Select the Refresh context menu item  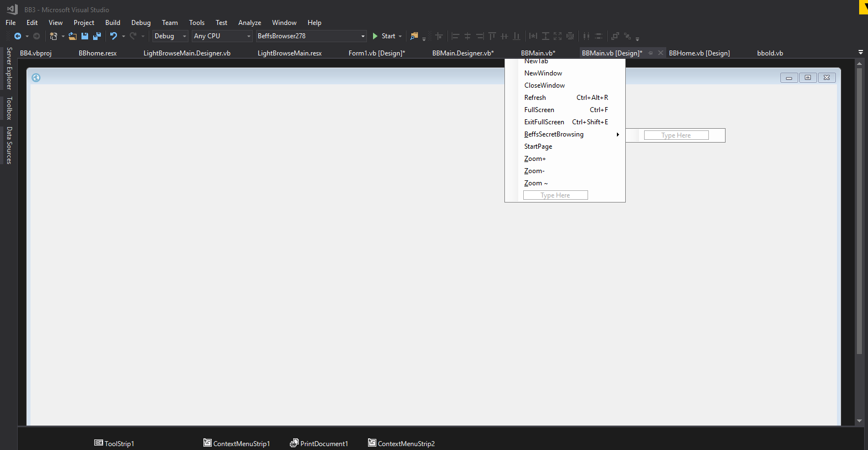565,98
